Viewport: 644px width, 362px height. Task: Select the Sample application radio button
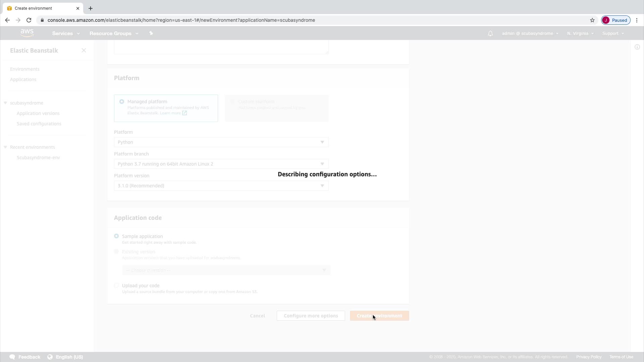coord(116,236)
